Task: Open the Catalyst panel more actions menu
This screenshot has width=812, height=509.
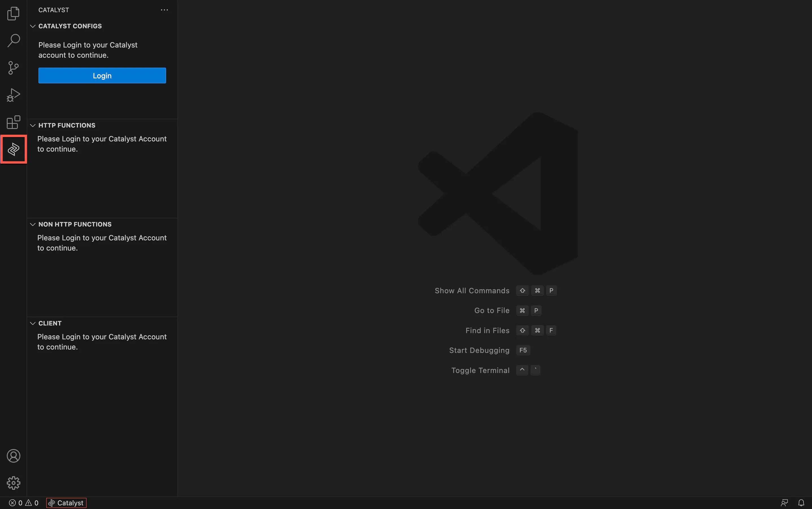Action: click(x=164, y=10)
